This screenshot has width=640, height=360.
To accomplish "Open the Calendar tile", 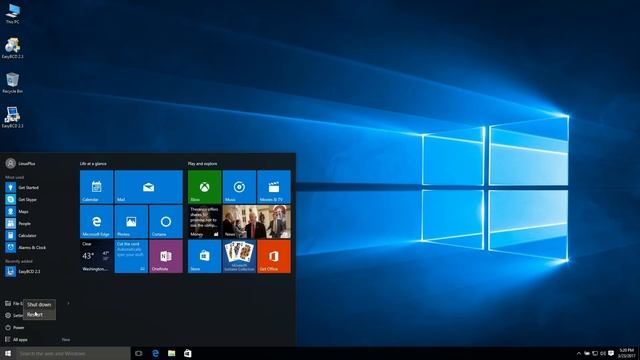I will [96, 187].
